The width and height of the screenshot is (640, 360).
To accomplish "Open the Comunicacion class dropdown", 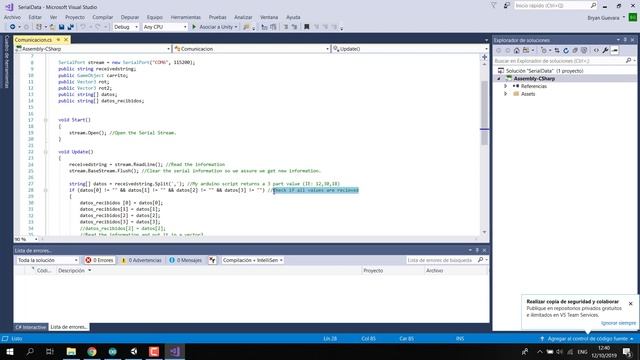I will (x=251, y=49).
